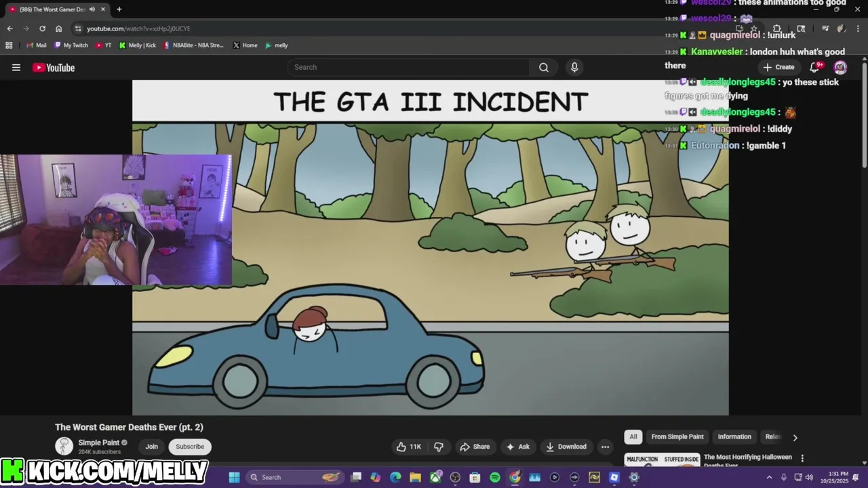Expand the hidden system tray icons chevron
This screenshot has width=868, height=488.
pos(769,477)
